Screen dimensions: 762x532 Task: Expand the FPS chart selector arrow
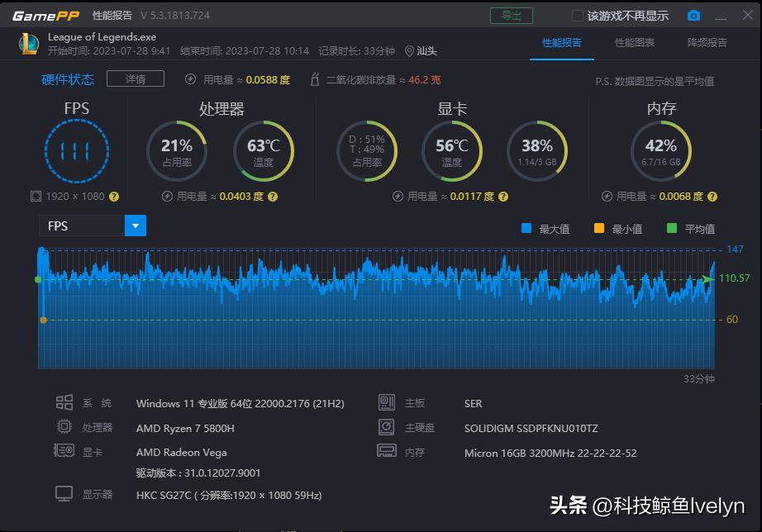(135, 225)
